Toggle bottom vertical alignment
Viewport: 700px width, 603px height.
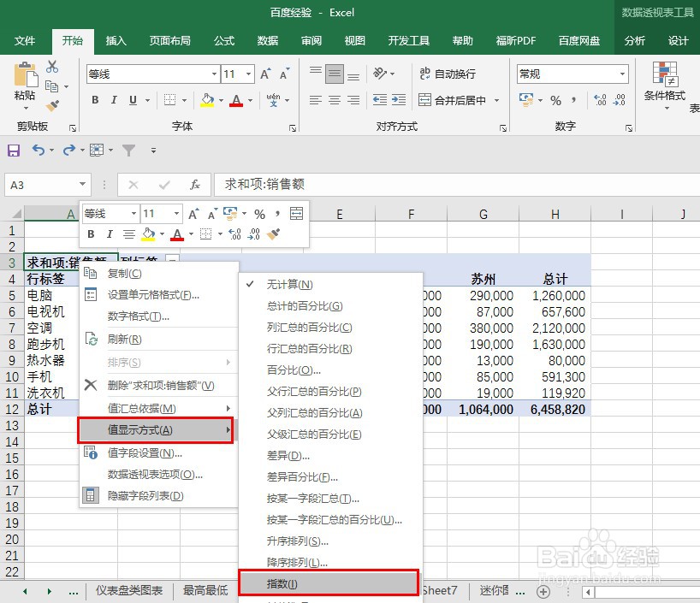(353, 76)
